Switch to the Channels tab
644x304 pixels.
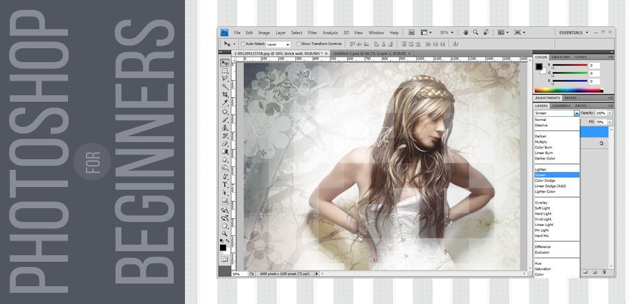(x=561, y=106)
